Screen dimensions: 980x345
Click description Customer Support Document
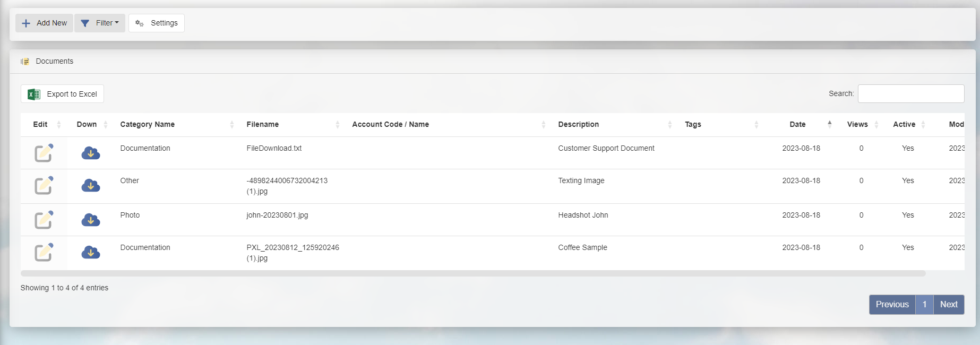[x=606, y=149]
